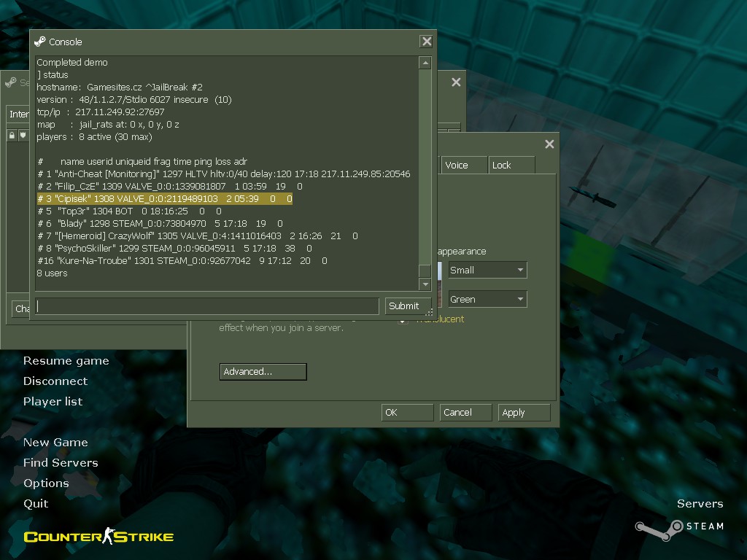Switch to the Lock tab
Image resolution: width=747 pixels, height=560 pixels.
point(511,166)
